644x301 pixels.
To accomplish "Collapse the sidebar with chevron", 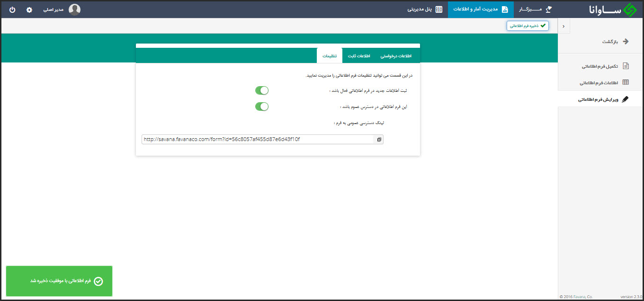I will click(563, 27).
